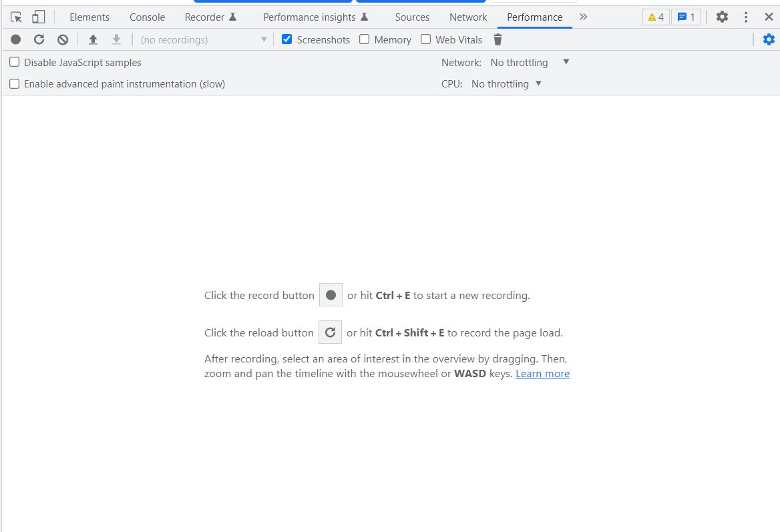The height and width of the screenshot is (532, 780).
Task: Click the reload and profile icon in toolbar
Action: tap(39, 40)
